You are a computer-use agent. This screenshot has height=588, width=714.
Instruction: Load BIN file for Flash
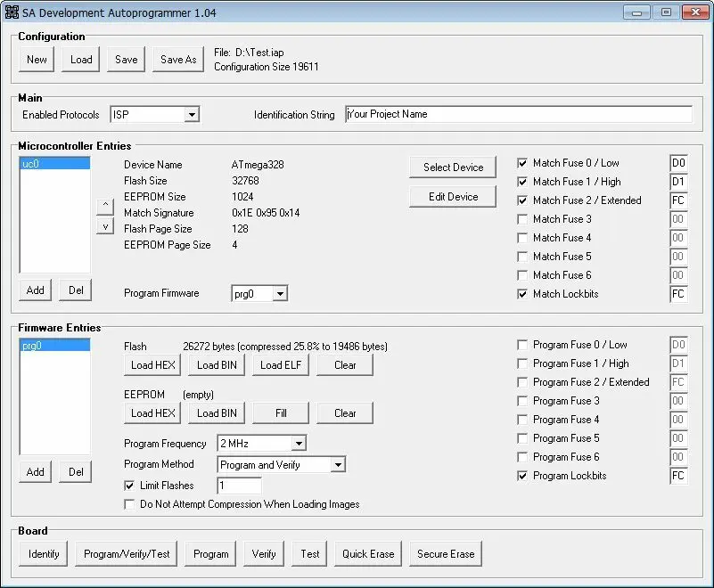click(x=217, y=365)
